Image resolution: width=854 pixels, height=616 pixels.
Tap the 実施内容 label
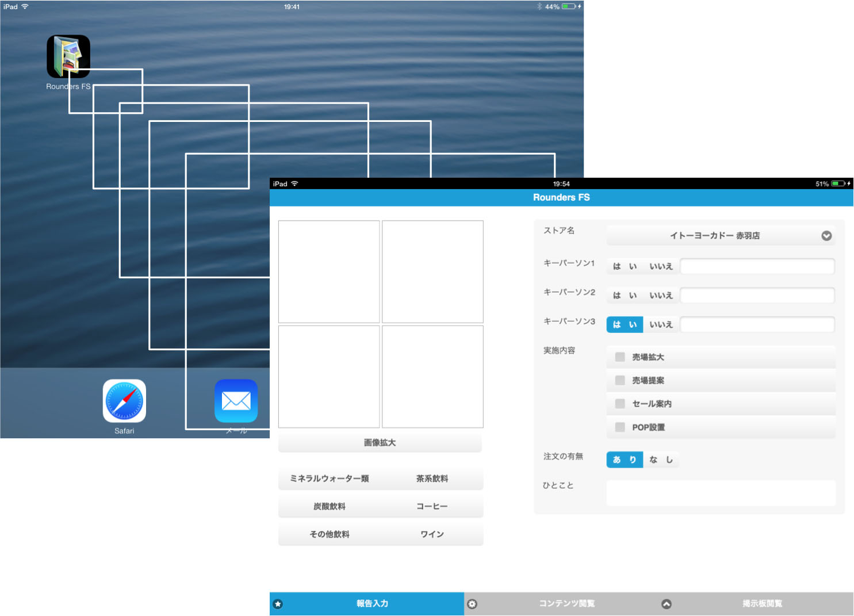click(x=559, y=350)
